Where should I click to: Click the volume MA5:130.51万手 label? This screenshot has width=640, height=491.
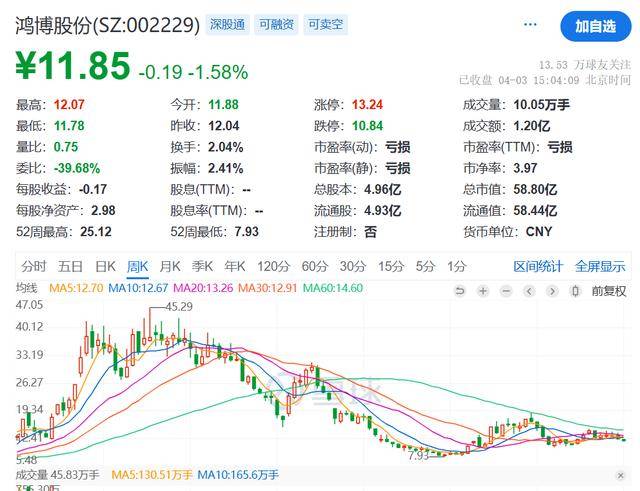click(x=151, y=475)
